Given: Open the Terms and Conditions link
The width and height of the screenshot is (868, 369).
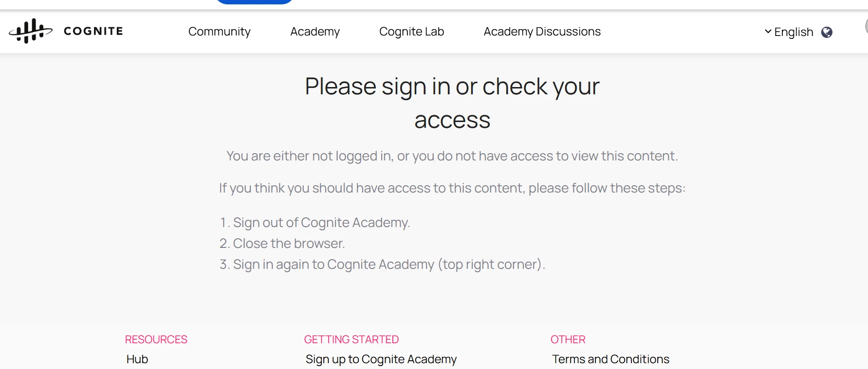Looking at the screenshot, I should tap(610, 359).
